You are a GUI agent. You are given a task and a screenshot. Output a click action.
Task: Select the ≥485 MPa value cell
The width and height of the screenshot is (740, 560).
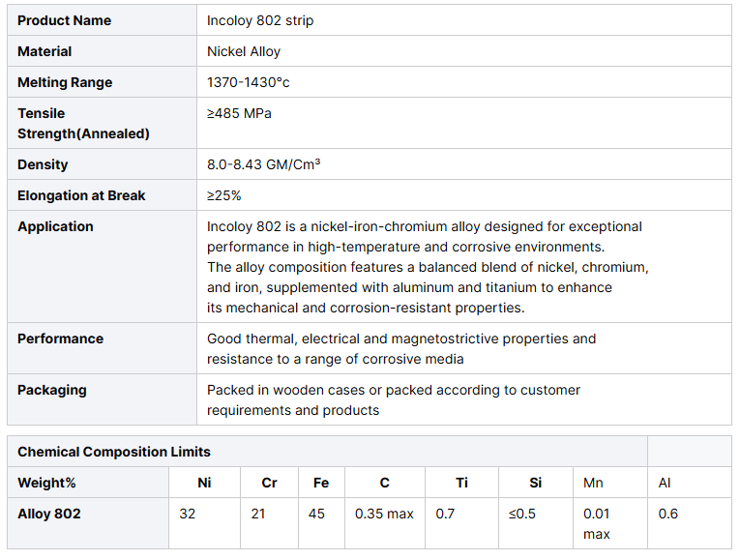click(x=239, y=113)
